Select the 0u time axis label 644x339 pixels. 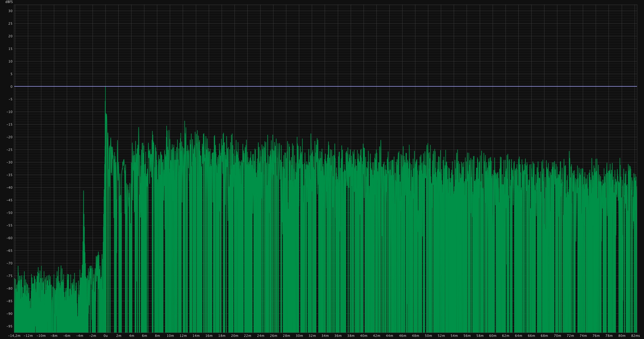105,336
